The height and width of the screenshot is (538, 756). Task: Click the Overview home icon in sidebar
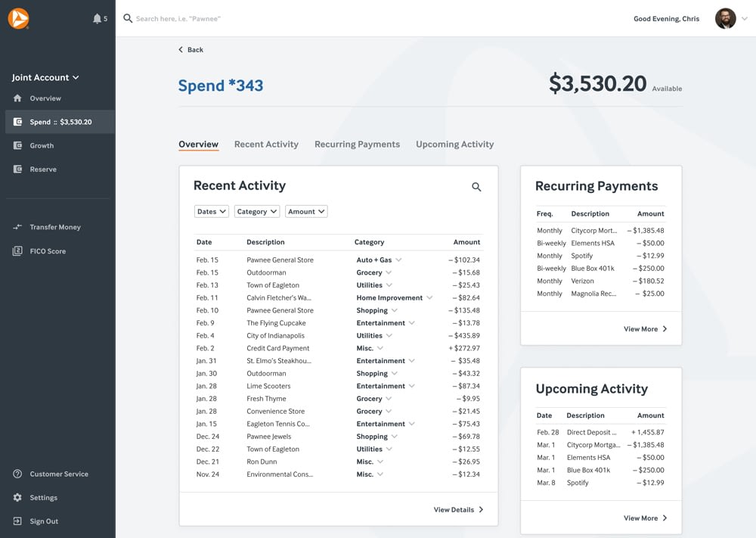point(17,98)
